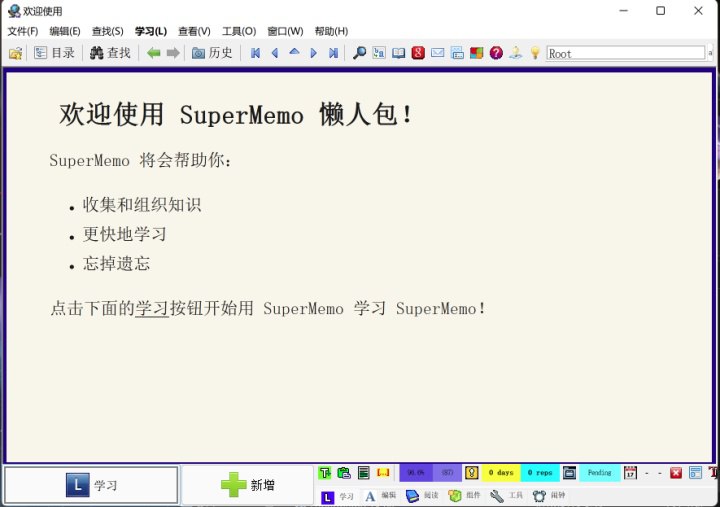Click the lighter purple status field
Screen dimensions: 720x507
[447, 473]
